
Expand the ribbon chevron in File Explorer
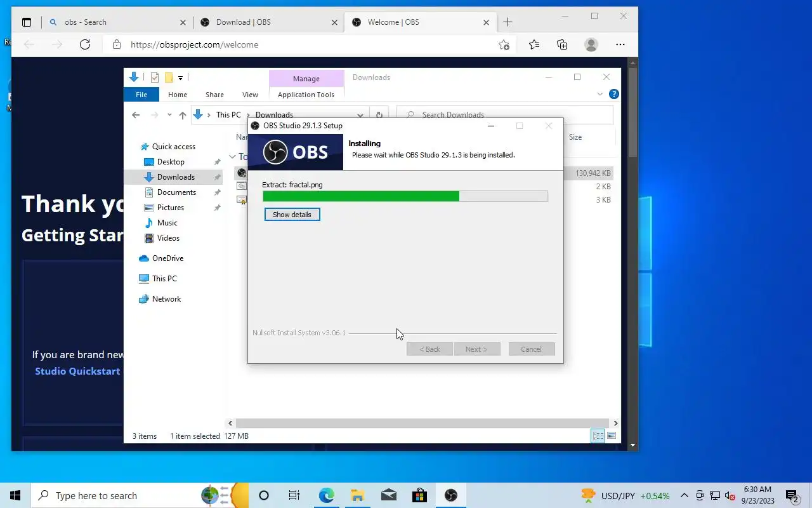pos(600,94)
